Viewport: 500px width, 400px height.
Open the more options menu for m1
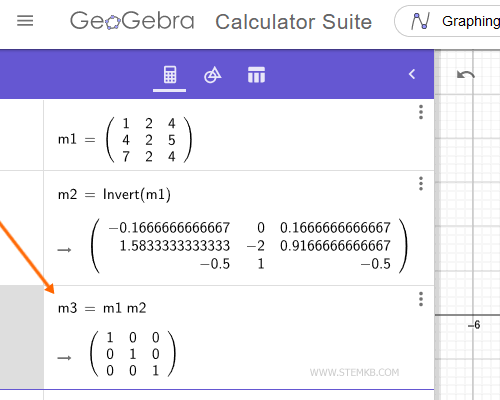click(x=421, y=112)
